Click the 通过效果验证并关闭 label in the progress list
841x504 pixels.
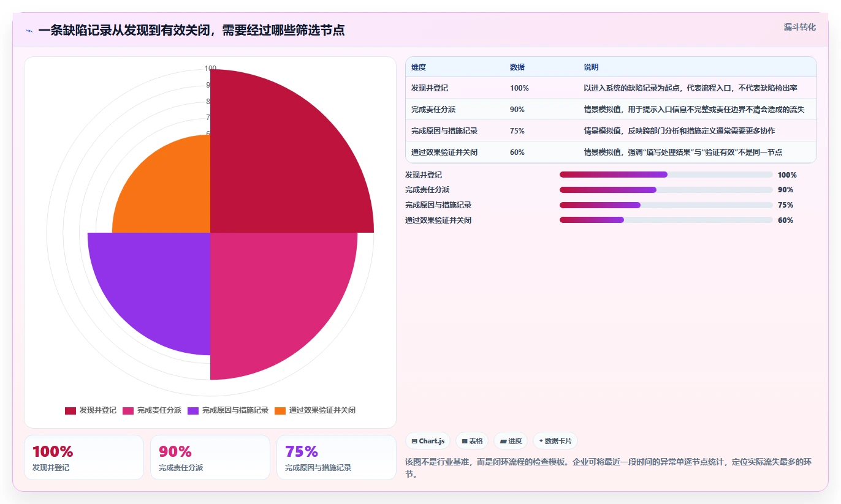click(438, 220)
